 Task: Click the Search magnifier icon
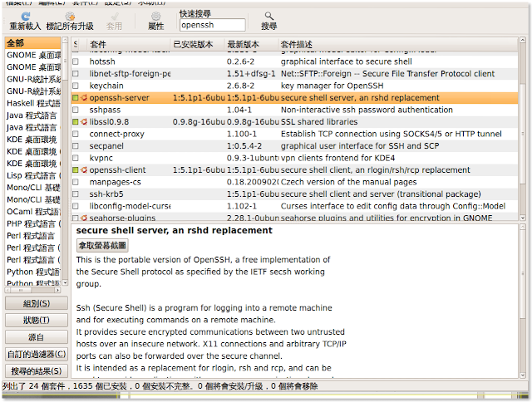point(269,16)
